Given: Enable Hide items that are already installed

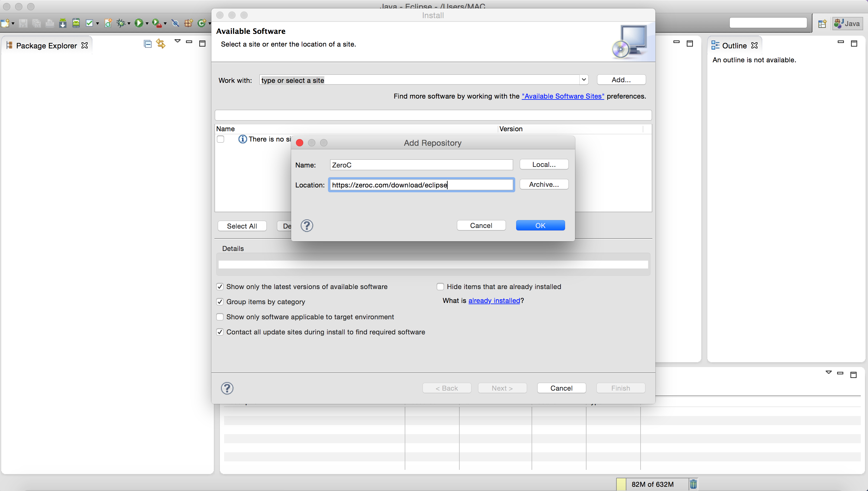Looking at the screenshot, I should coord(440,287).
